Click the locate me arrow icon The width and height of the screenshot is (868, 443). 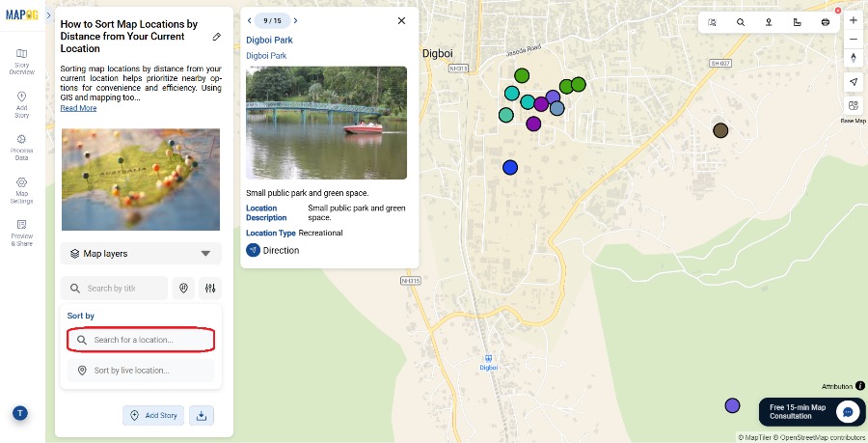(854, 82)
